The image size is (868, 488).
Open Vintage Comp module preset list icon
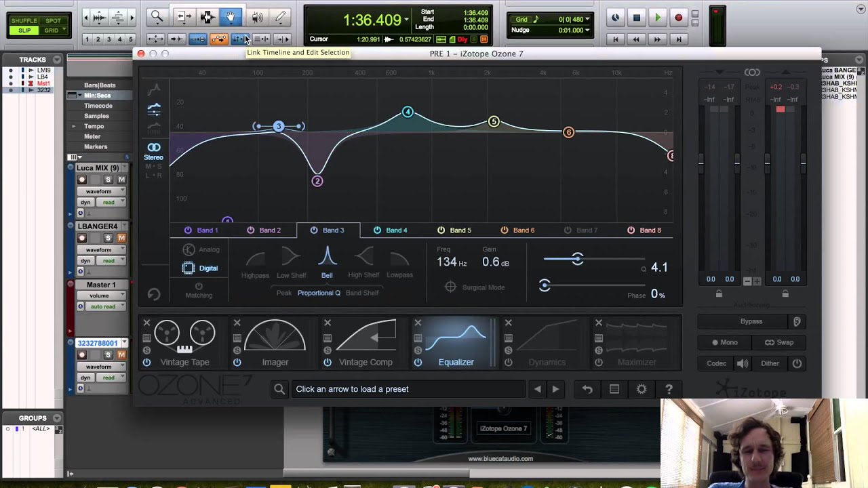328,338
